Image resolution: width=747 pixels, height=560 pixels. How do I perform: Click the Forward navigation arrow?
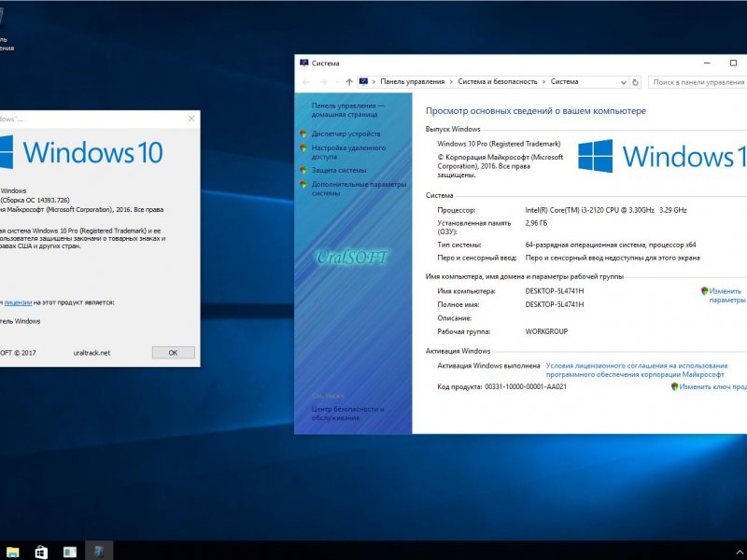[x=323, y=82]
